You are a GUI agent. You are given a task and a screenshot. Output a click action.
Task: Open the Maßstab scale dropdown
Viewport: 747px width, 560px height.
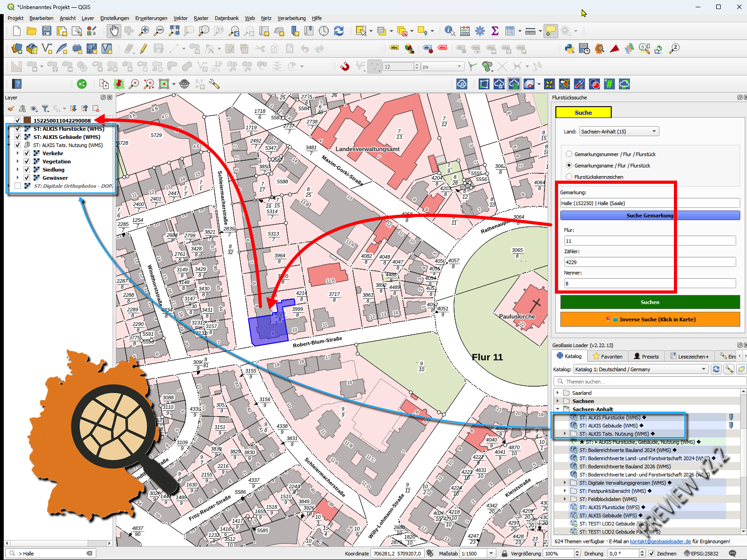[491, 554]
